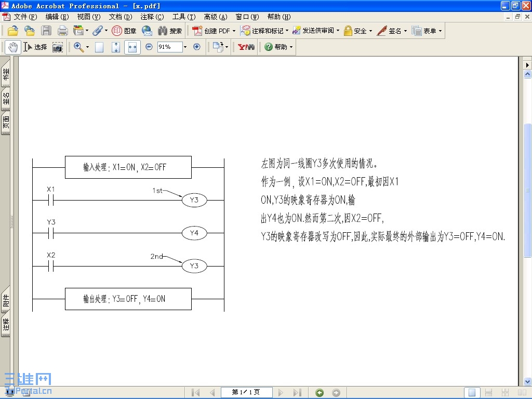Activate the Snapshot camera tool
This screenshot has width=532, height=399.
(57, 47)
